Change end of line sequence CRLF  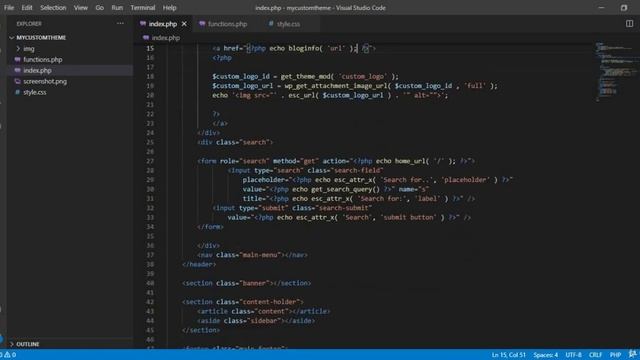coord(595,355)
